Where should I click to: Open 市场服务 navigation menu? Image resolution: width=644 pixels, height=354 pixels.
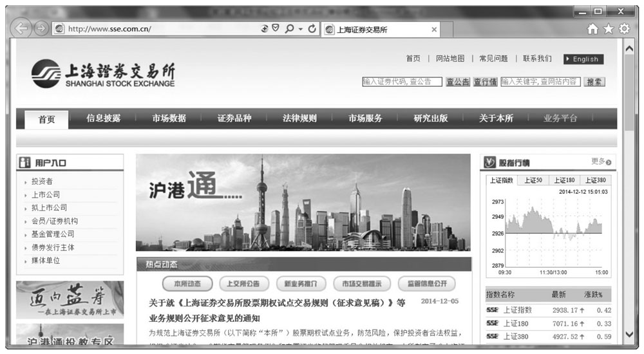coord(365,118)
